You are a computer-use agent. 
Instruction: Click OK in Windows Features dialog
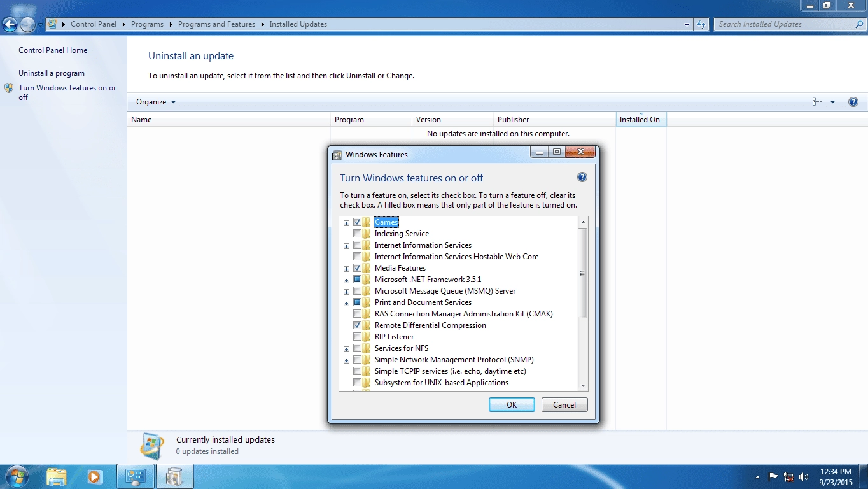point(512,404)
